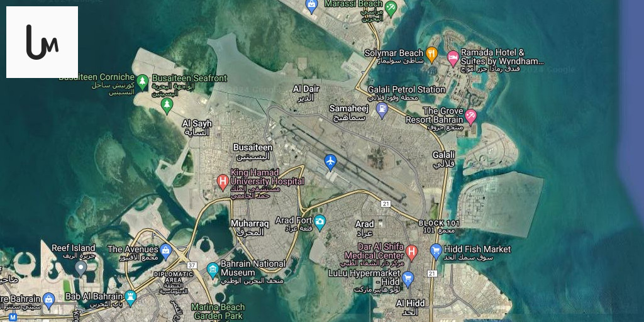Select the Dar Al Shifa Medical Center marker

coord(411,252)
